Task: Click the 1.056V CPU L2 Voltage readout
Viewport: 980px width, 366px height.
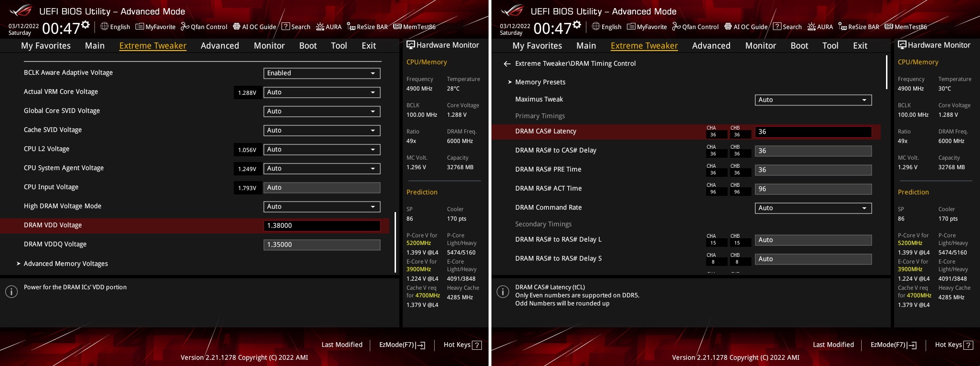Action: coord(247,150)
